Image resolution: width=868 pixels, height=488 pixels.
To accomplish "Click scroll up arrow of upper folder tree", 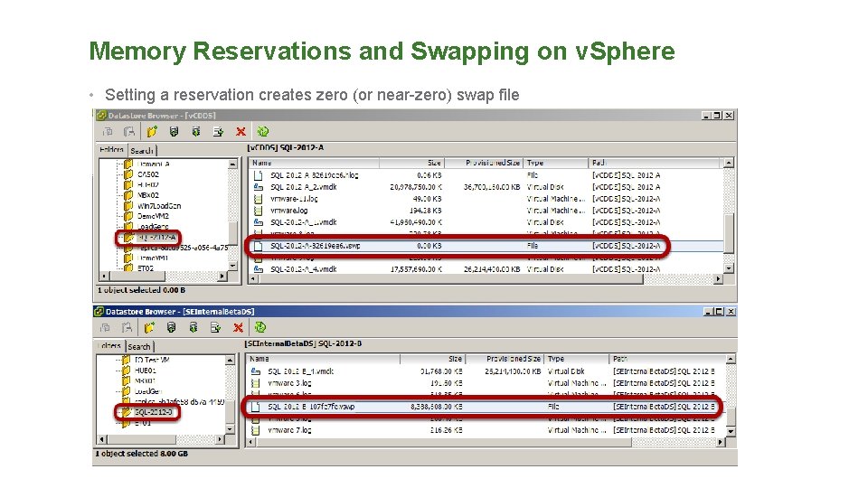I will click(232, 164).
